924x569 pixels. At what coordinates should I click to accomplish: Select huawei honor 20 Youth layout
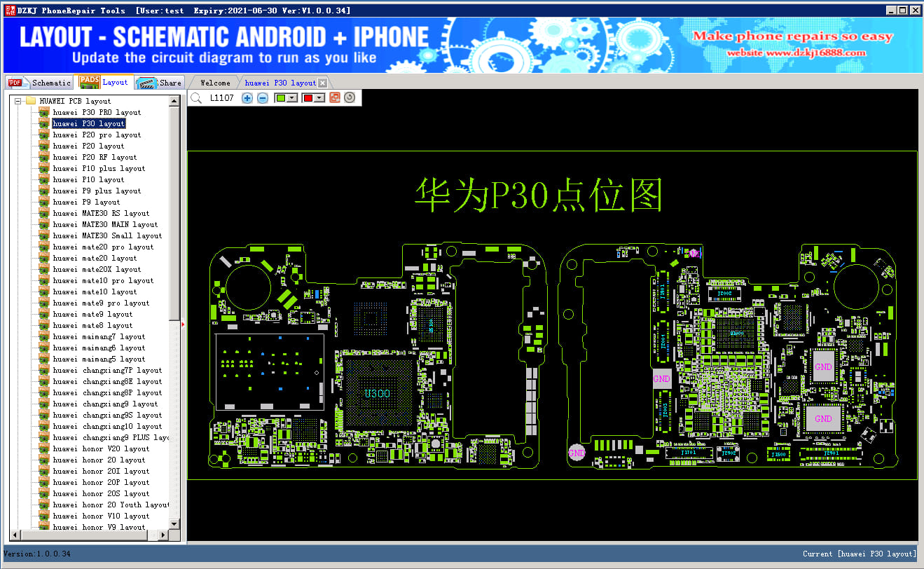111,505
